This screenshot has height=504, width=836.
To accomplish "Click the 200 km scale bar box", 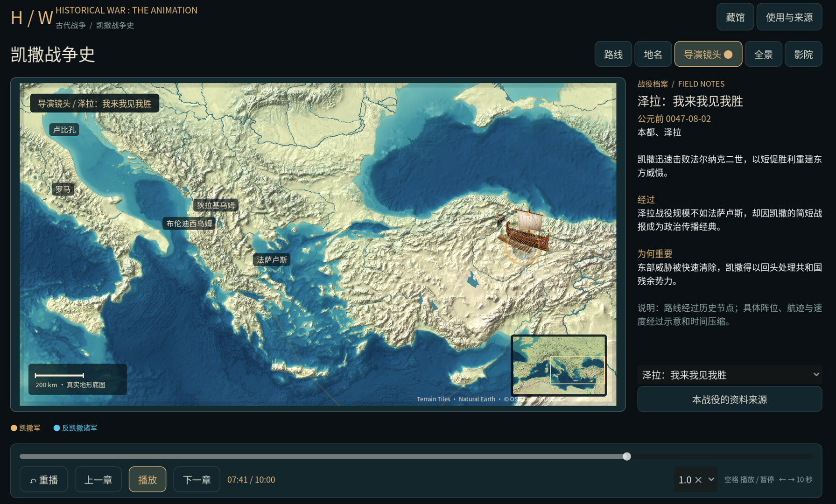I will click(x=77, y=379).
